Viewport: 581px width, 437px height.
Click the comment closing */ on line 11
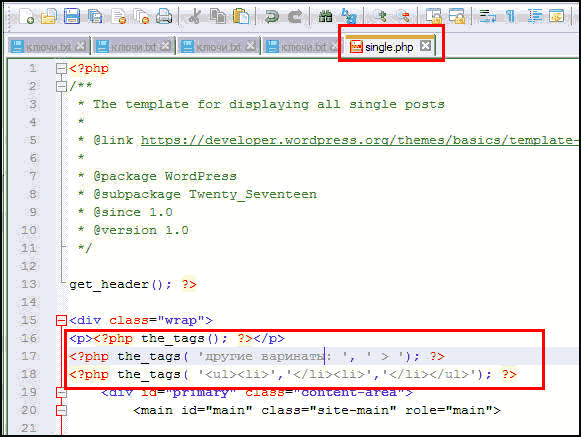(84, 248)
